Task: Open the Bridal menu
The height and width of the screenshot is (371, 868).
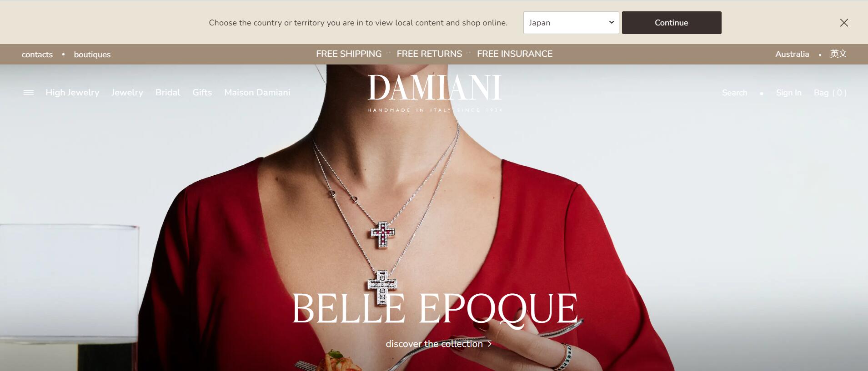Action: [168, 93]
